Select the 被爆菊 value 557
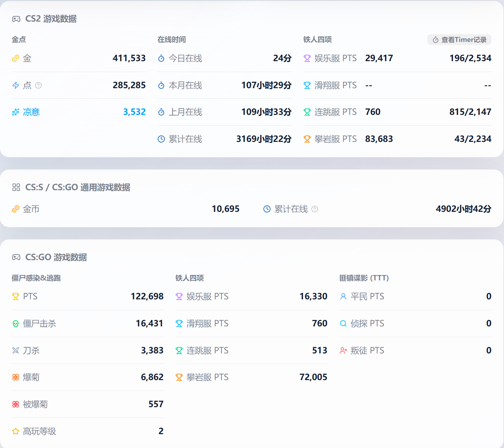Screen dimensions: 504x448 click(x=156, y=404)
